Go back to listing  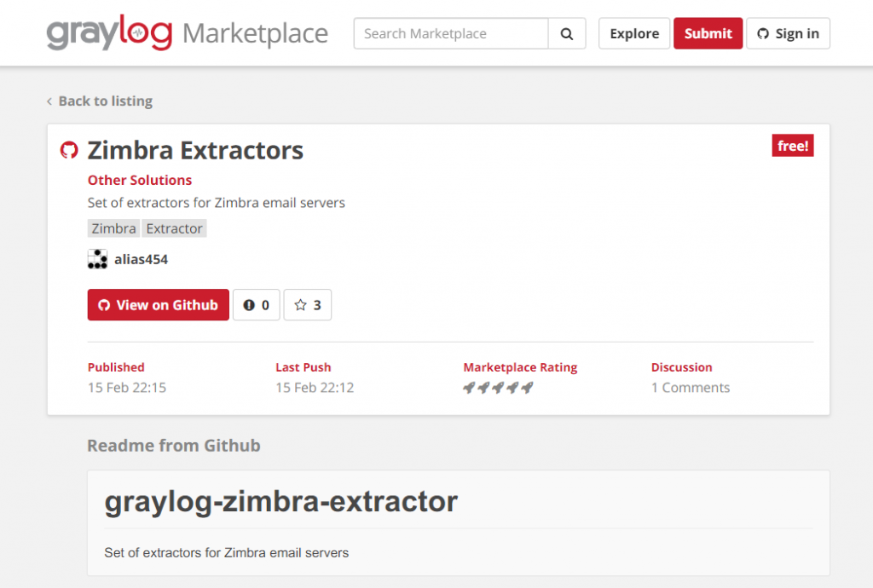[x=100, y=101]
